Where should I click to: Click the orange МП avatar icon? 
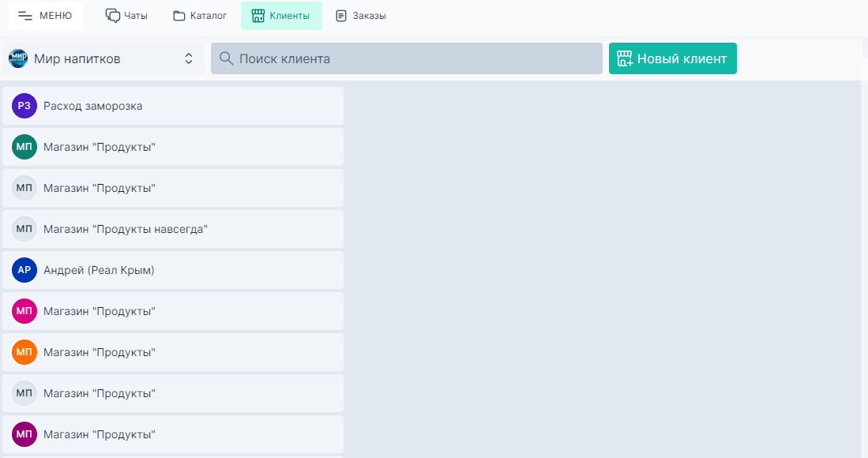pyautogui.click(x=24, y=352)
